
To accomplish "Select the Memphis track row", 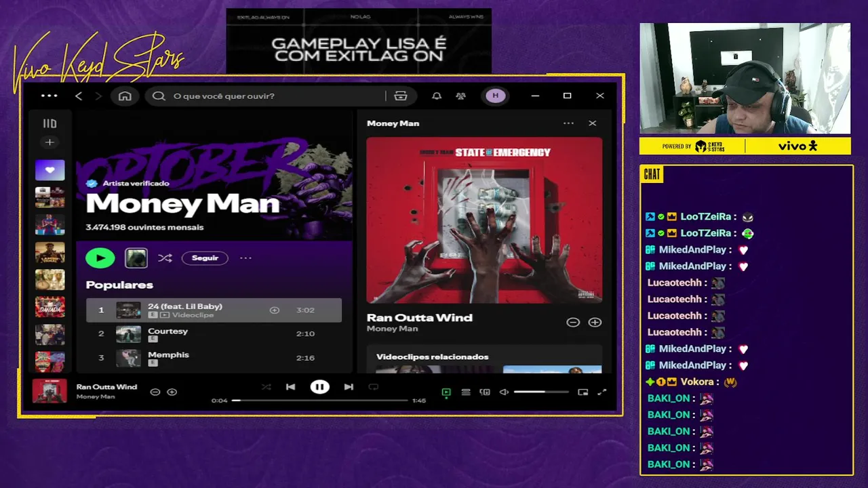I will pos(214,358).
